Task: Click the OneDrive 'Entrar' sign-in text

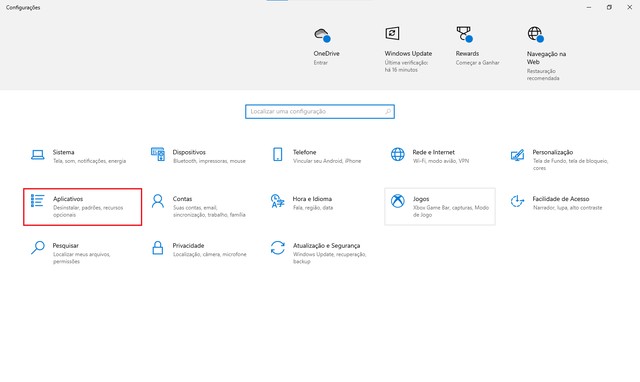Action: tap(320, 62)
